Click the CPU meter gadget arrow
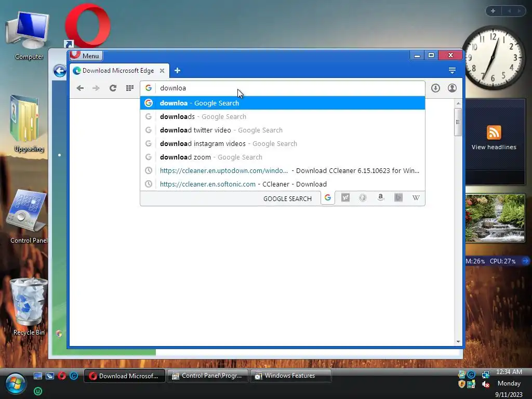The height and width of the screenshot is (399, 532). pos(525,261)
